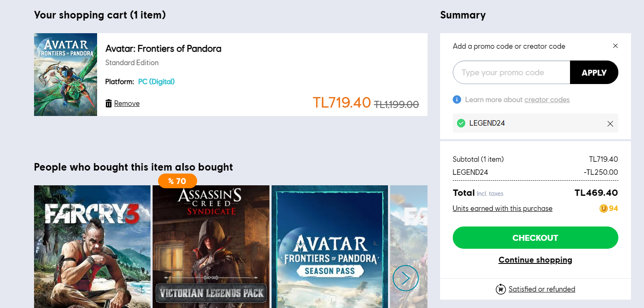
Task: Open the Avatar cart item cover image
Action: (66, 74)
